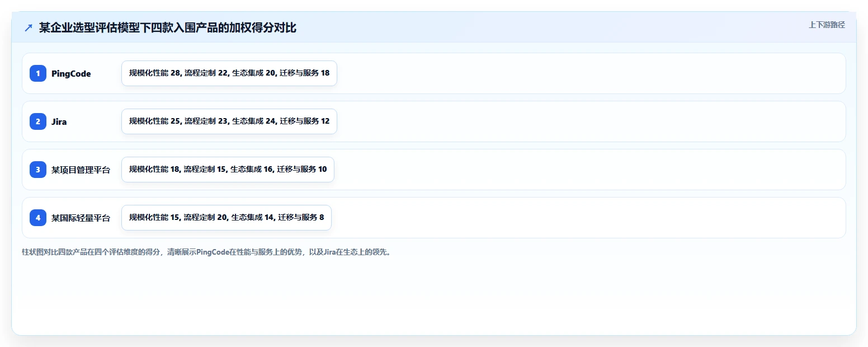Open score box starting 规模化性能 18
This screenshot has width=868, height=347.
click(x=228, y=170)
